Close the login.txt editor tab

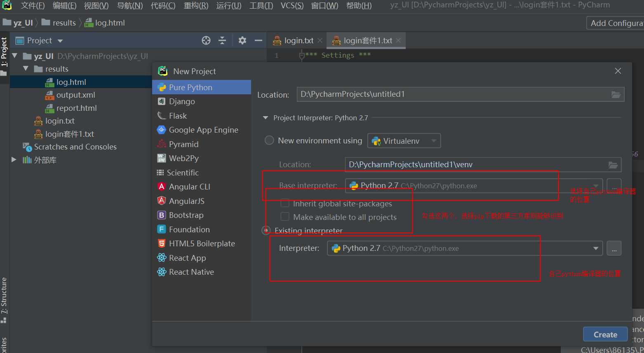(x=320, y=40)
